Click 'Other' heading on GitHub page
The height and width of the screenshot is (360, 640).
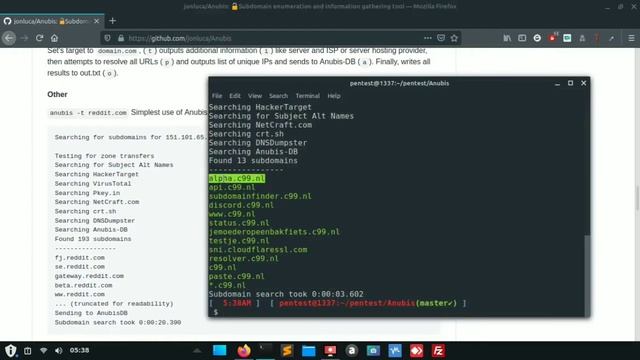[57, 94]
